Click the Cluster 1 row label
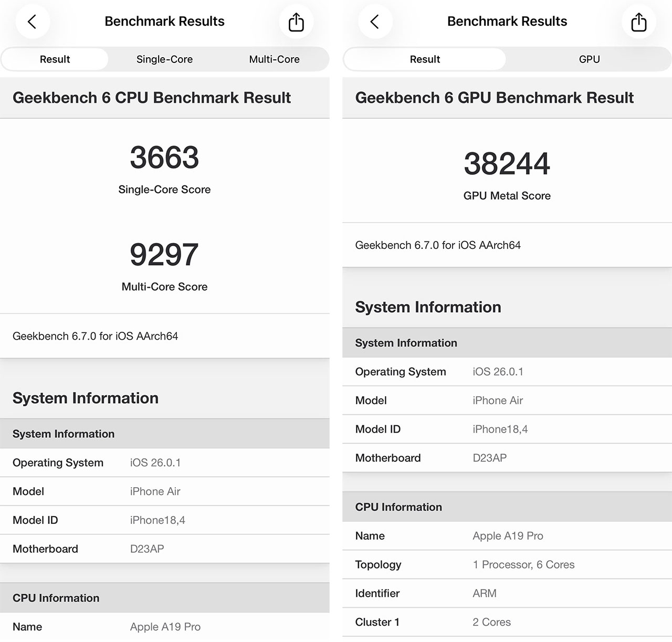Screen dimensions: 672x642 tap(377, 622)
